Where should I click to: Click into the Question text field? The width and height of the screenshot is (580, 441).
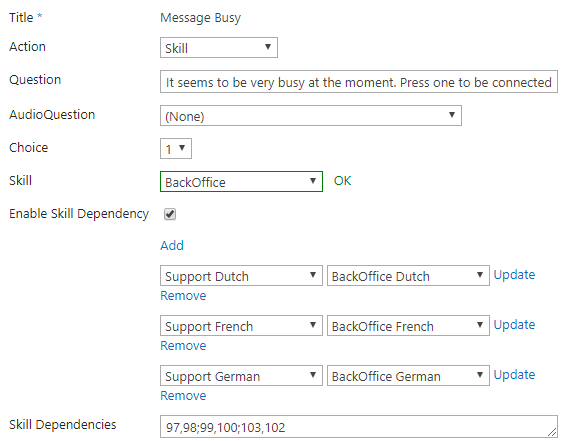(x=358, y=81)
